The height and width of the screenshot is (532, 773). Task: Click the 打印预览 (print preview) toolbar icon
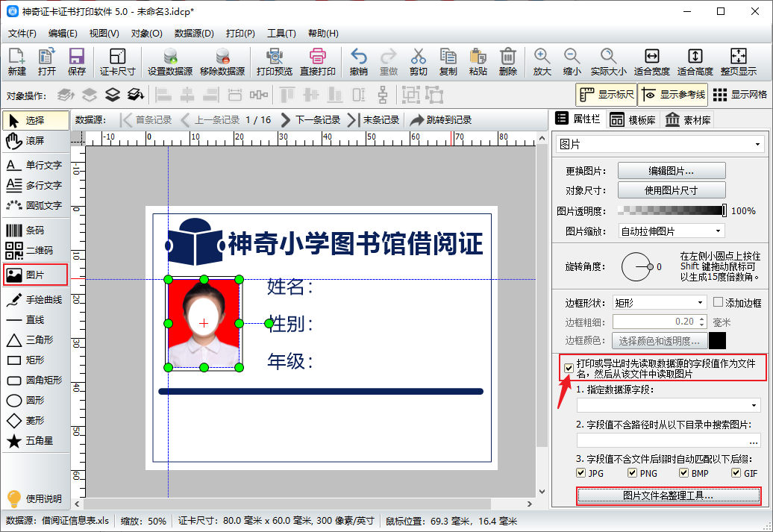[274, 61]
